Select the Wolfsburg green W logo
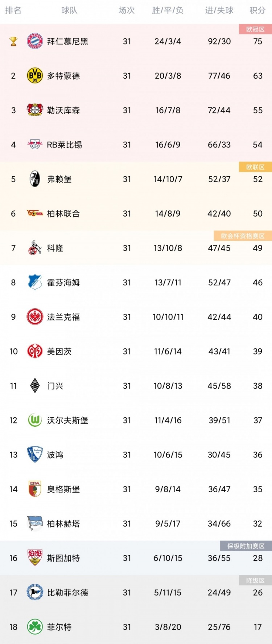The width and height of the screenshot is (272, 644). pyautogui.click(x=35, y=420)
